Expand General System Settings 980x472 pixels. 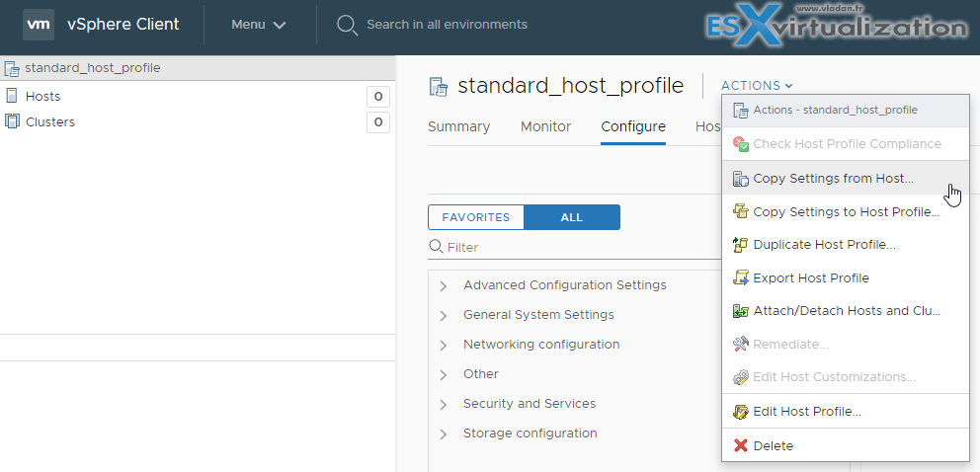pyautogui.click(x=444, y=315)
